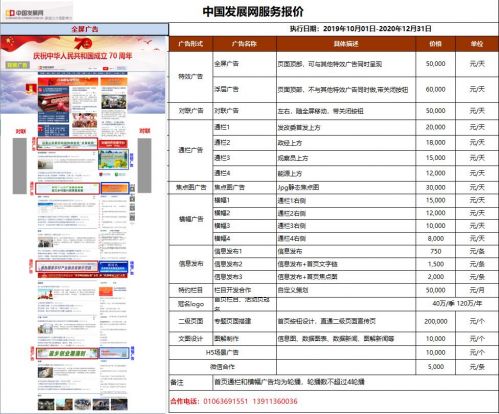Click the 18,000 price cell
The image size is (499, 414).
tap(435, 143)
